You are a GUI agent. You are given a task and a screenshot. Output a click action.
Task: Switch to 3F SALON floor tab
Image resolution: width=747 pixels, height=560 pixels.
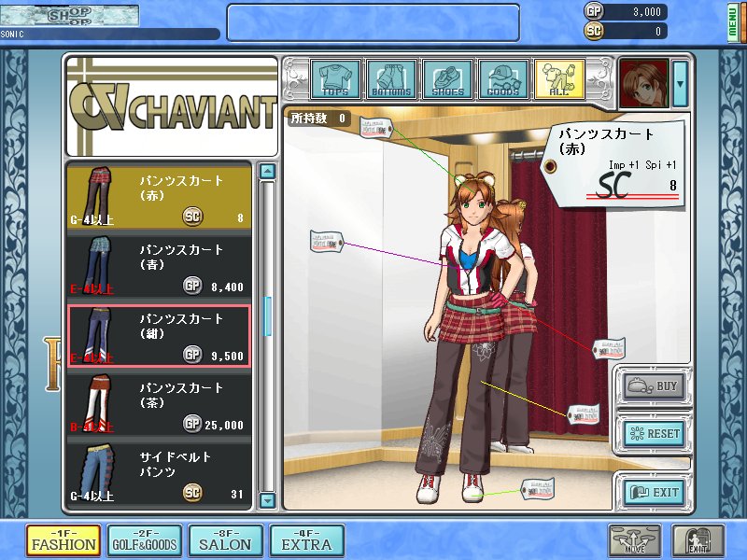coord(226,541)
